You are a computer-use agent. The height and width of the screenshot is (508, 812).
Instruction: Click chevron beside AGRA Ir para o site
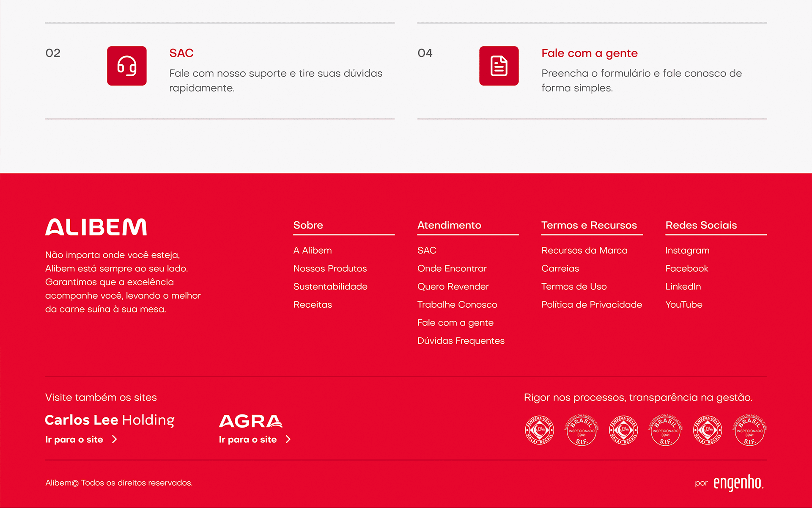(x=288, y=439)
